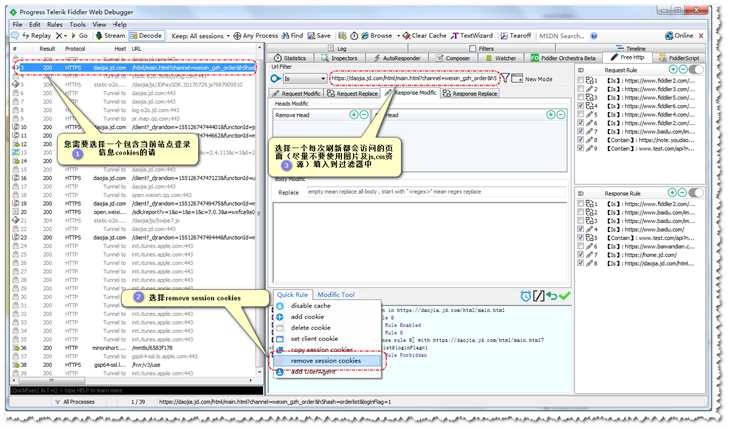Screen dimensions: 729x429
Task: Open the Fiddler Orchestra Beta tab
Action: point(563,58)
